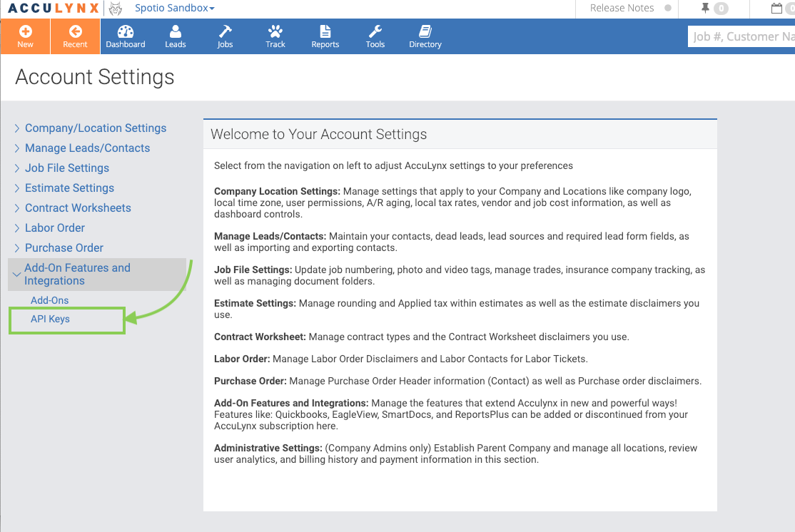This screenshot has height=532, width=795.
Task: Open Contract Worksheets link
Action: (78, 208)
